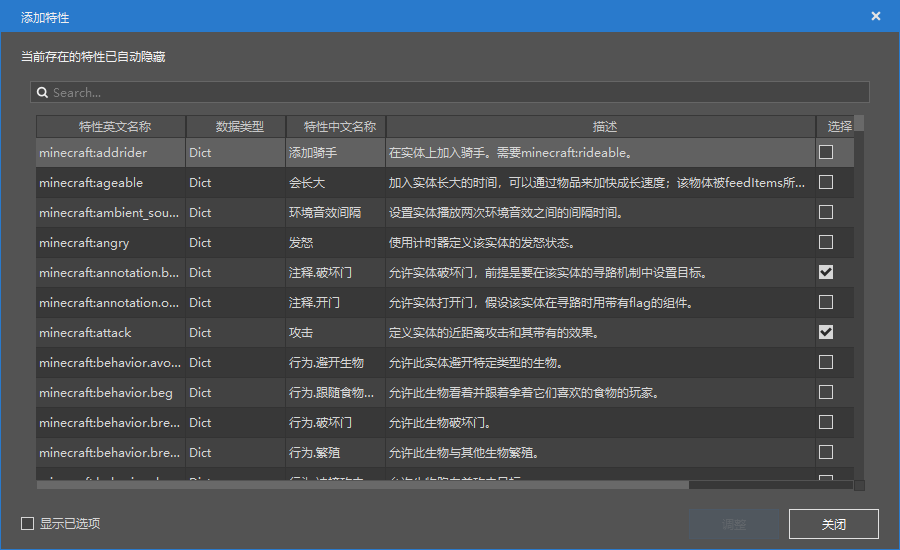The height and width of the screenshot is (550, 900).
Task: Click the vertical scrollbar thumb
Action: point(859,123)
